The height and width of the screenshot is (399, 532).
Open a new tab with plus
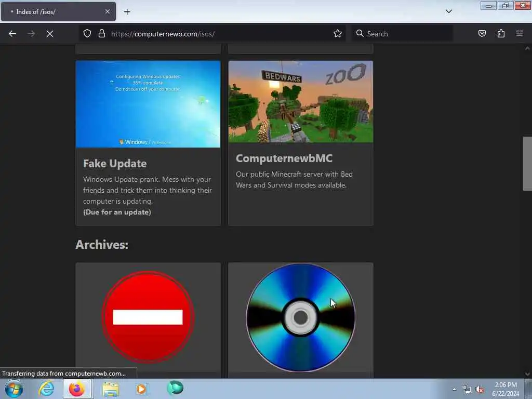[127, 12]
